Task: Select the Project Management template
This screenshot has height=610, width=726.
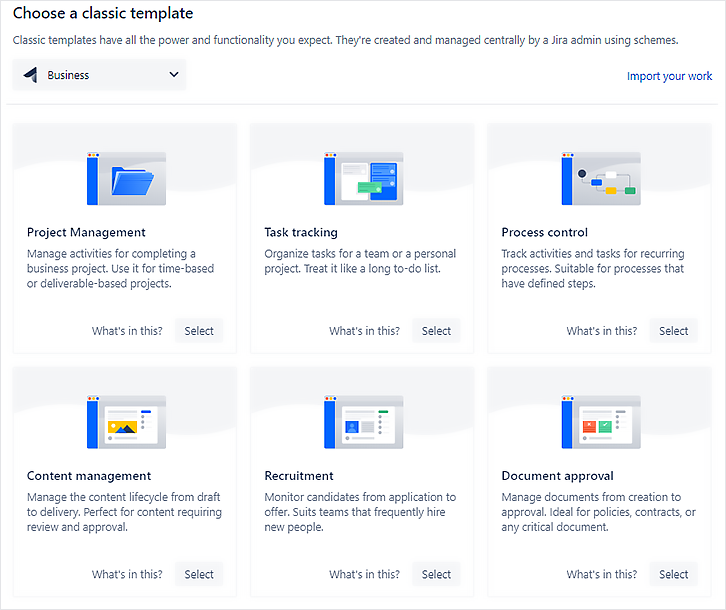Action: (199, 331)
